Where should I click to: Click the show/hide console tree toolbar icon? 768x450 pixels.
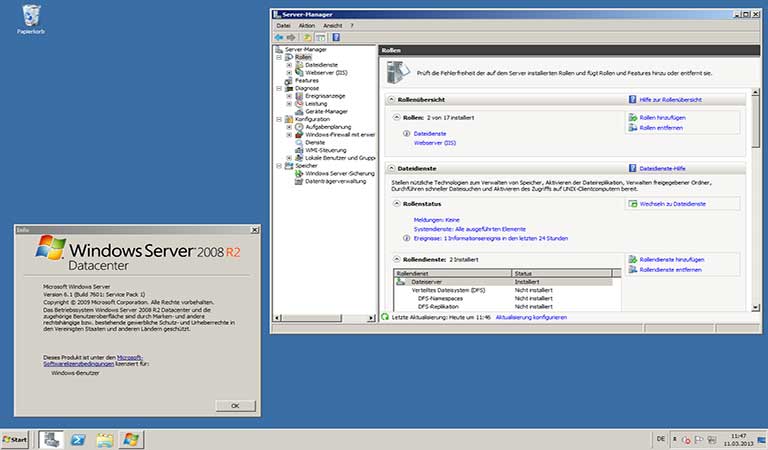point(320,37)
